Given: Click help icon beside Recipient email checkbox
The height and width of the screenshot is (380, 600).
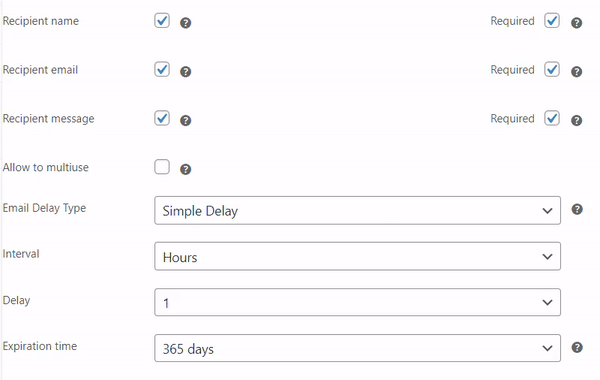Looking at the screenshot, I should point(186,72).
